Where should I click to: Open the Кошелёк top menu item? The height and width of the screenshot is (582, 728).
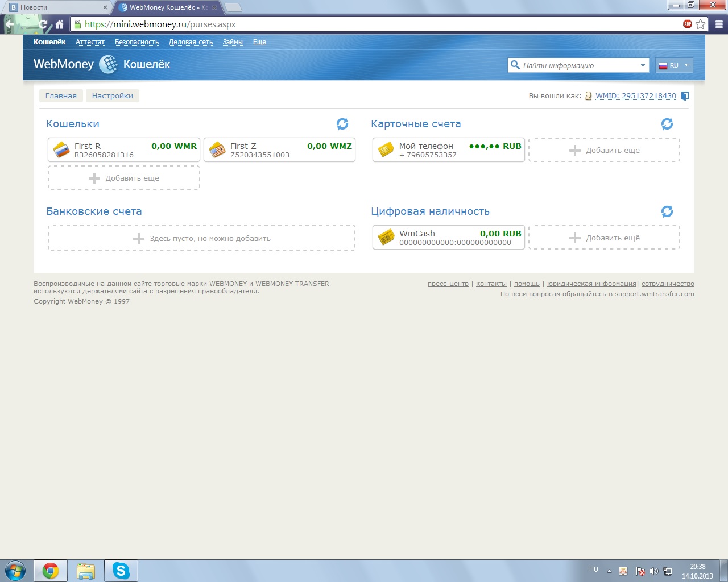pos(49,42)
